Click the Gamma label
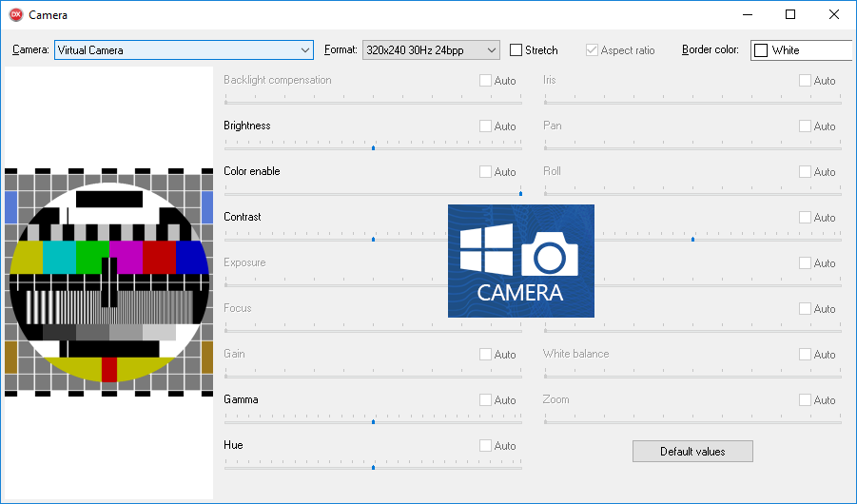This screenshot has height=504, width=857. click(241, 399)
